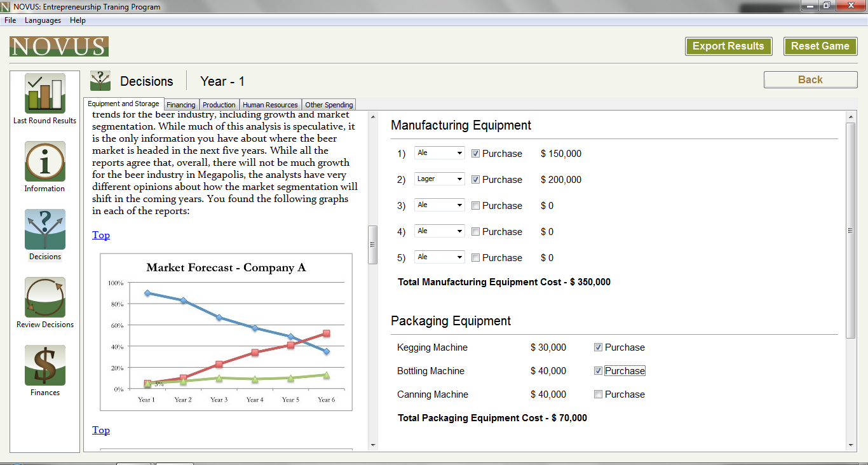Switch to the Financing tab

[181, 105]
